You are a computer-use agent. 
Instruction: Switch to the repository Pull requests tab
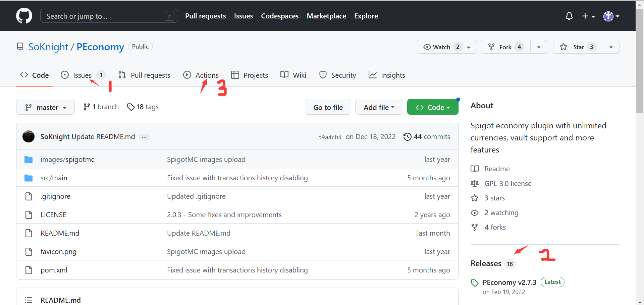tap(144, 75)
